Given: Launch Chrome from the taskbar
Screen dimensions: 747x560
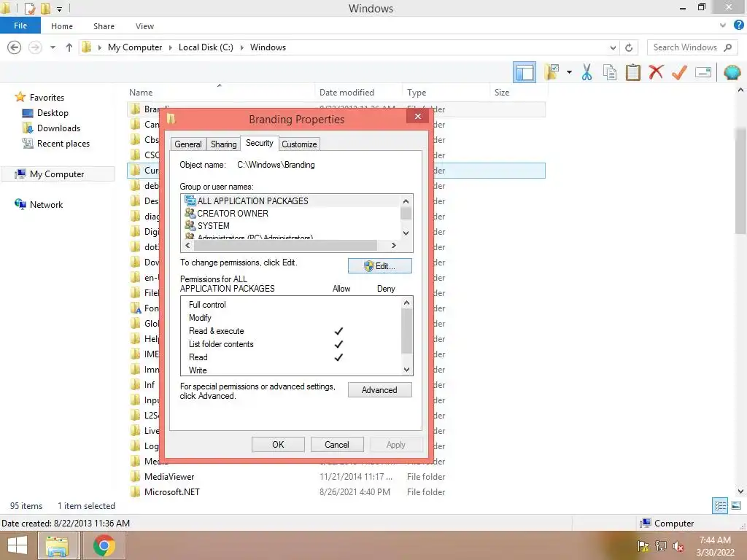Looking at the screenshot, I should tap(104, 545).
